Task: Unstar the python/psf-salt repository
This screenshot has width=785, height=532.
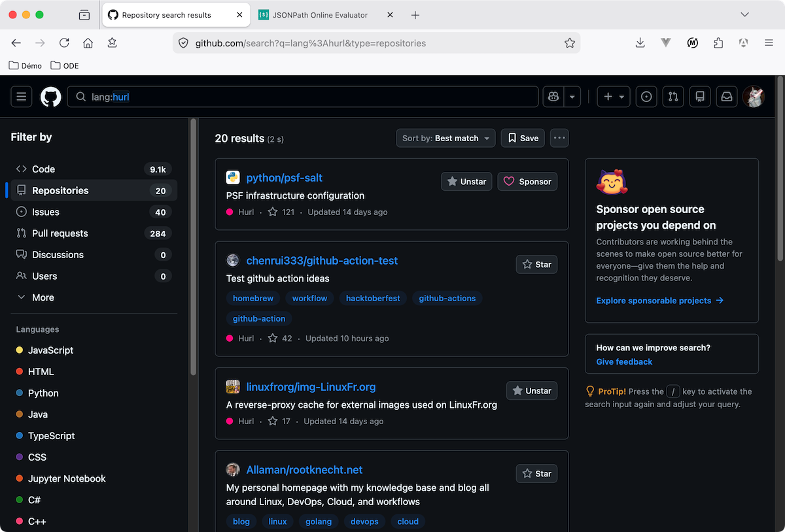Action: [466, 181]
